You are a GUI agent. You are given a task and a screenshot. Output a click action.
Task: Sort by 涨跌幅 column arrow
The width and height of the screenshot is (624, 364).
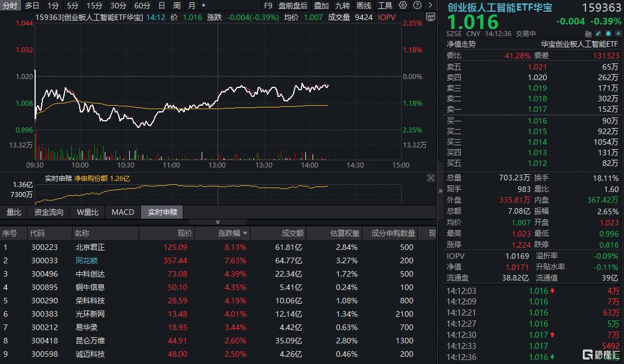pyautogui.click(x=245, y=233)
